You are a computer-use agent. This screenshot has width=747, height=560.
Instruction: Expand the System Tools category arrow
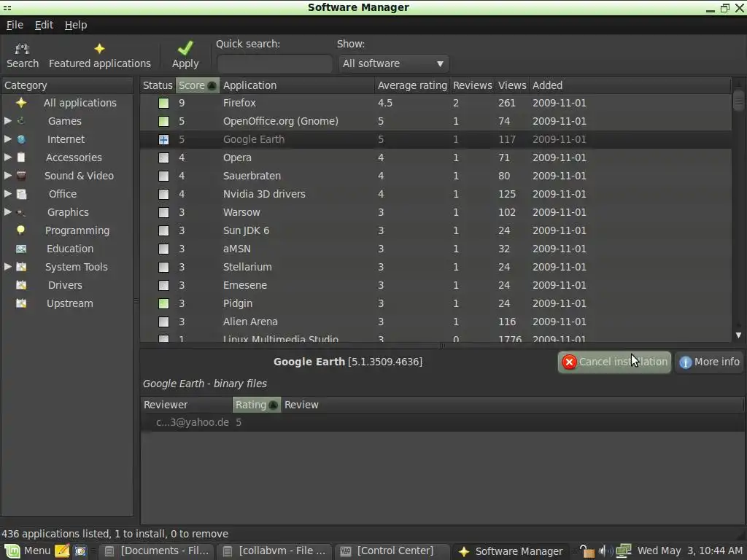[7, 267]
